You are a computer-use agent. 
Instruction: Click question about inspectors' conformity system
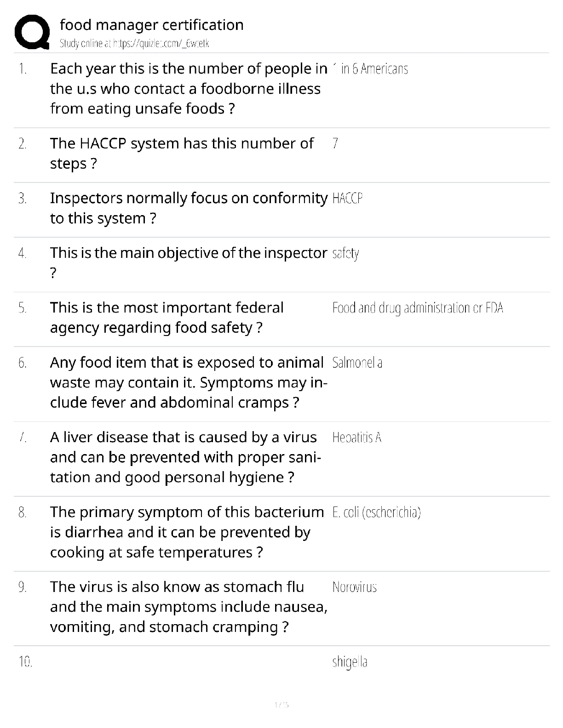[189, 208]
